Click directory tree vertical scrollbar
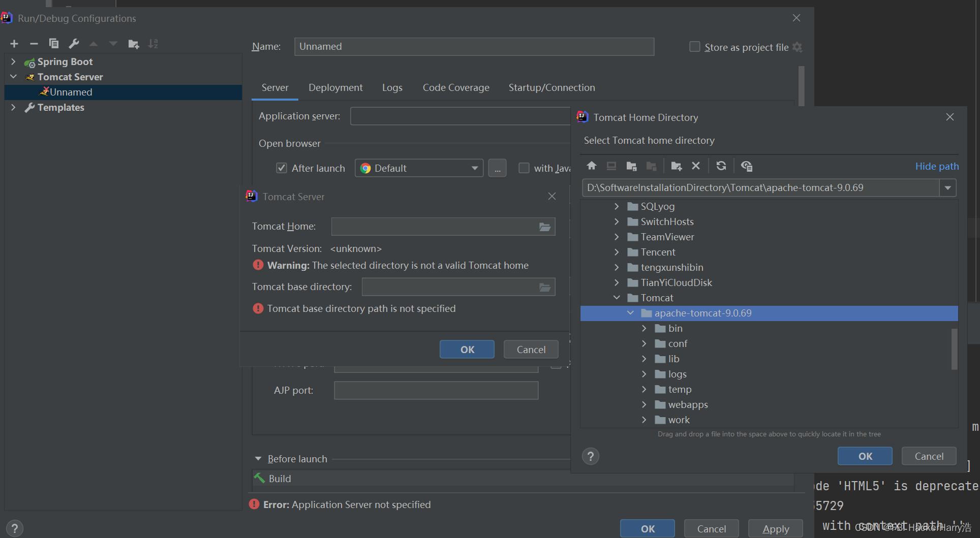 [x=954, y=349]
